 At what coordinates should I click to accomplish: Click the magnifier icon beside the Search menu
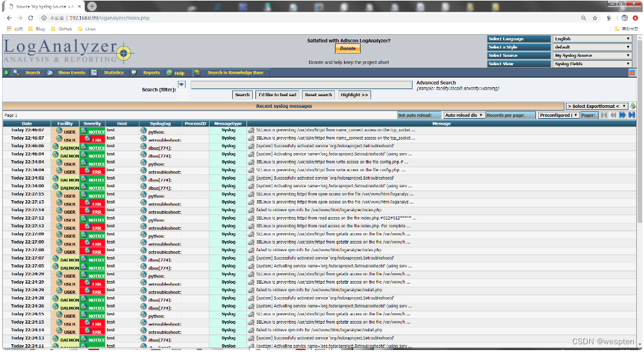pos(16,72)
